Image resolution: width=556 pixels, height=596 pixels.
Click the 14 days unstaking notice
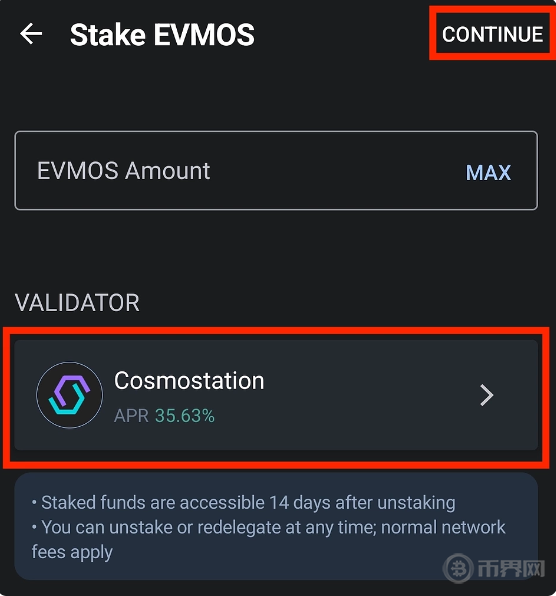244,502
